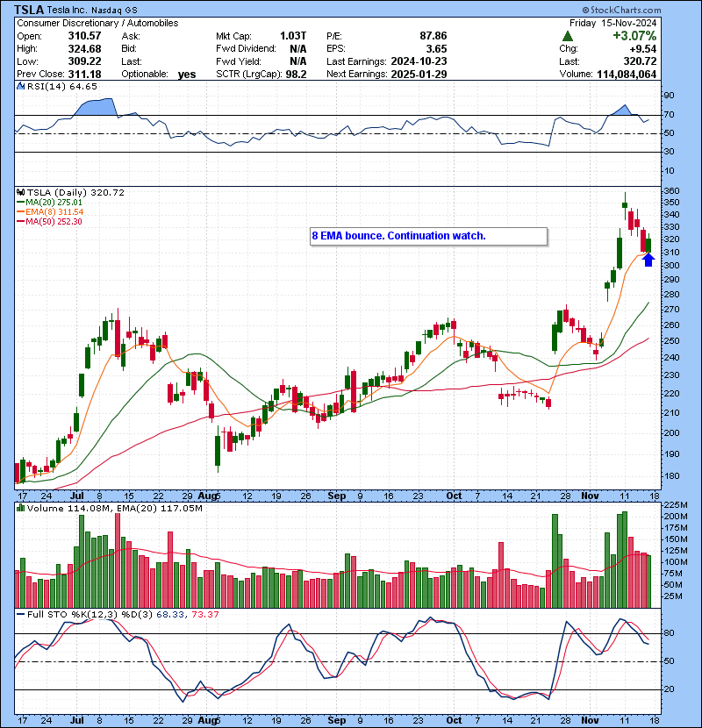702x728 pixels.
Task: Click the Optionable 'yes' value
Action: click(187, 75)
